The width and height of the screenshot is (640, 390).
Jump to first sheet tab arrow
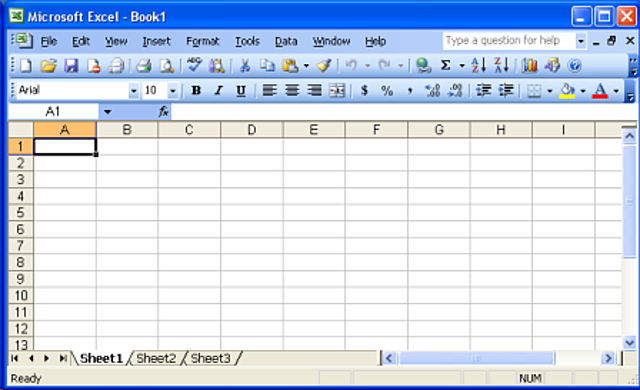coord(15,358)
